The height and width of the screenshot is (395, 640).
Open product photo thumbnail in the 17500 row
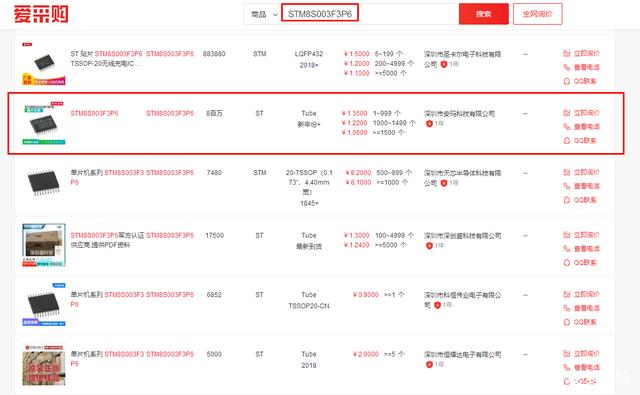tap(44, 245)
